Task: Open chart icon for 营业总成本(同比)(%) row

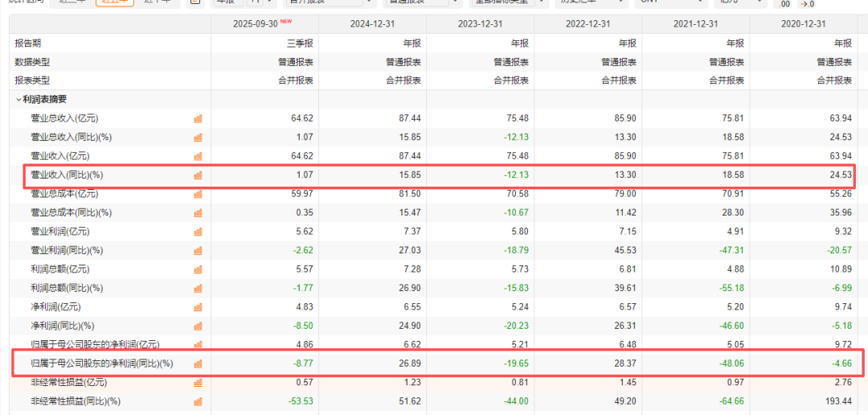Action: tap(199, 213)
